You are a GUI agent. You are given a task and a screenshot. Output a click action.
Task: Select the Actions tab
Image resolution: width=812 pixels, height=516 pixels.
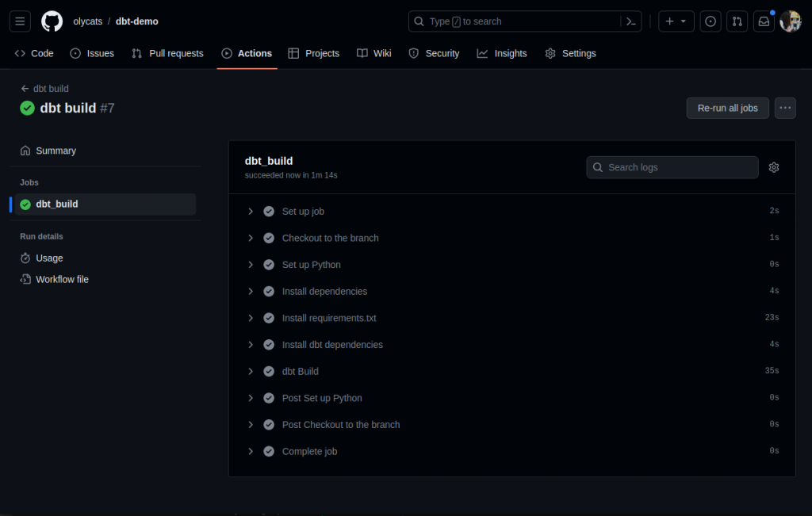tap(247, 53)
